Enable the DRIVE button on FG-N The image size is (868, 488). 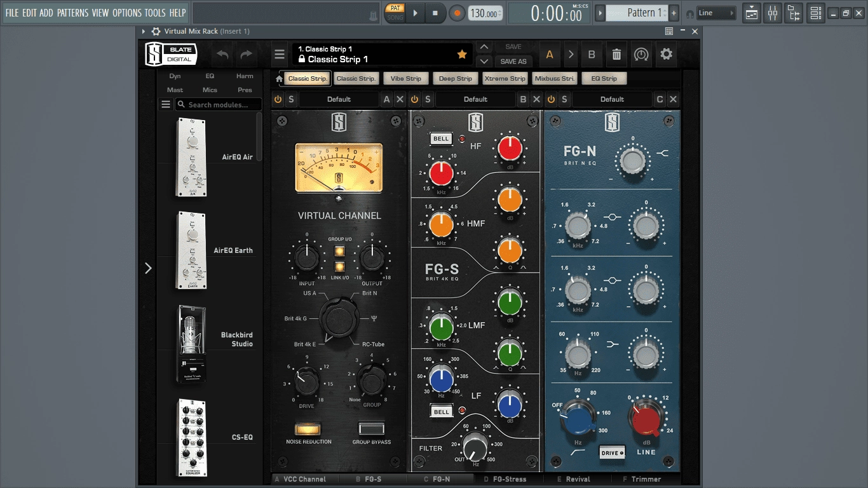click(x=613, y=452)
